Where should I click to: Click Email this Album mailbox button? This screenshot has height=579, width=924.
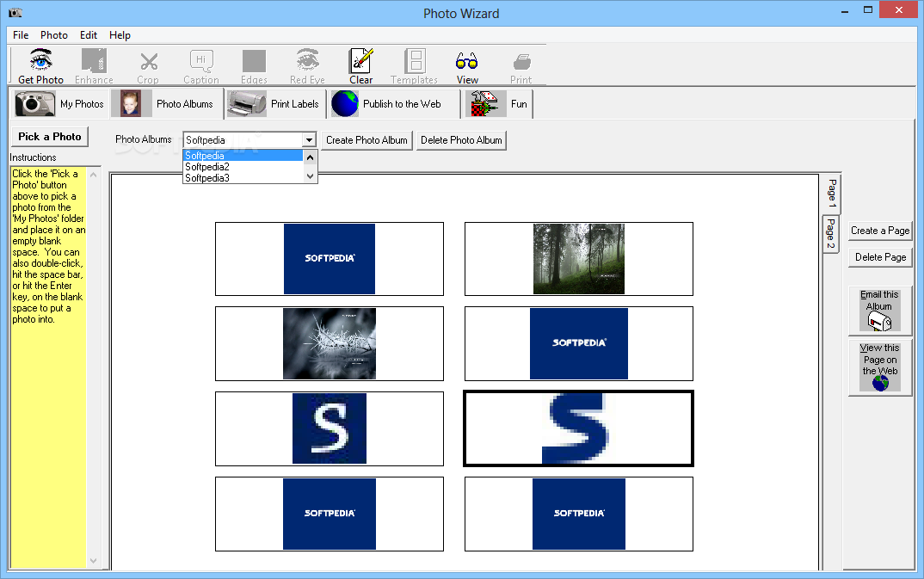pyautogui.click(x=880, y=311)
